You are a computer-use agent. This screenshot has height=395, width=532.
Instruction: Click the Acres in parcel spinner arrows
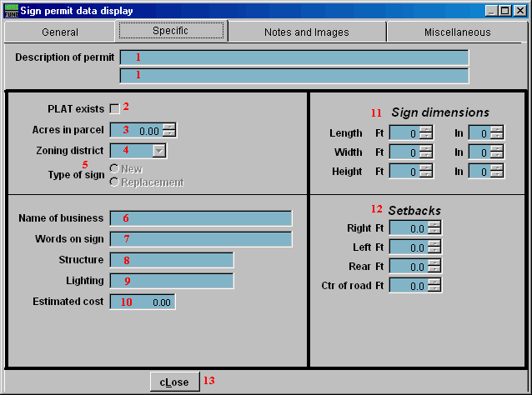click(x=169, y=130)
